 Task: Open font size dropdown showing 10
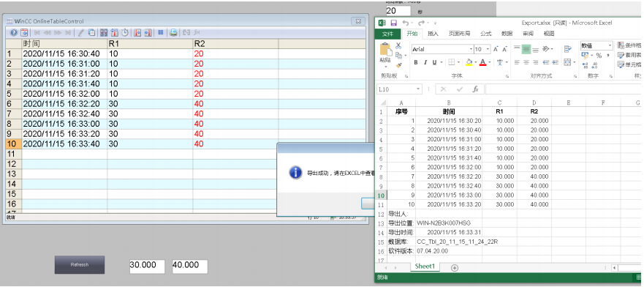click(x=488, y=49)
